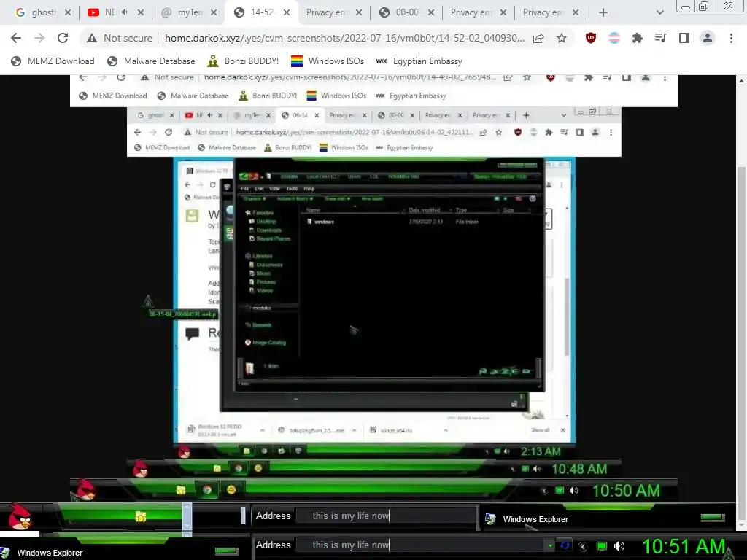The width and height of the screenshot is (747, 560).
Task: Click the largest red bird Start button
Action: pyautogui.click(x=20, y=517)
